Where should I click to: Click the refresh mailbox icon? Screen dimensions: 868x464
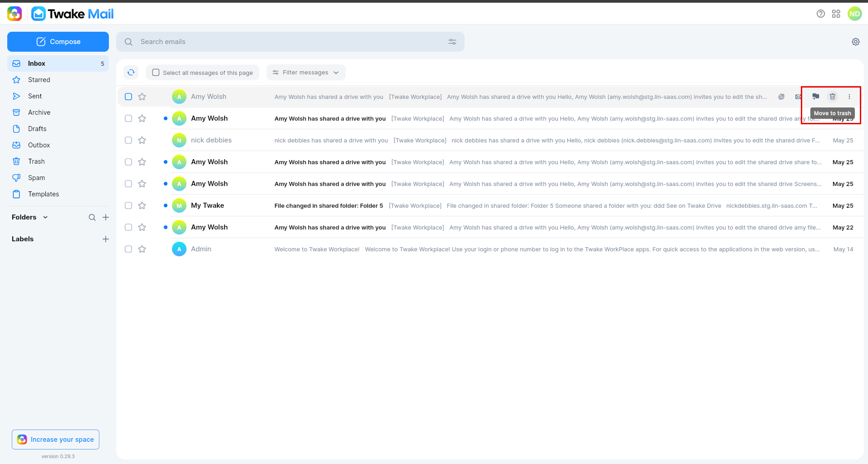pyautogui.click(x=131, y=72)
